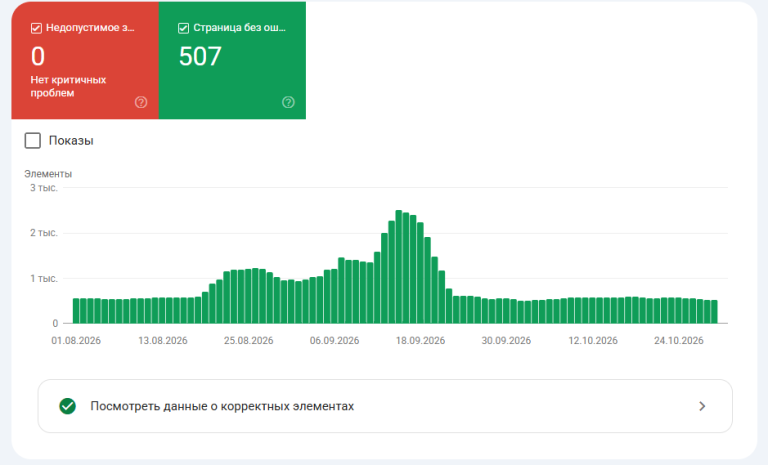
Task: Uncheck the green 'Страница без ош...' checkbox
Action: pyautogui.click(x=183, y=28)
